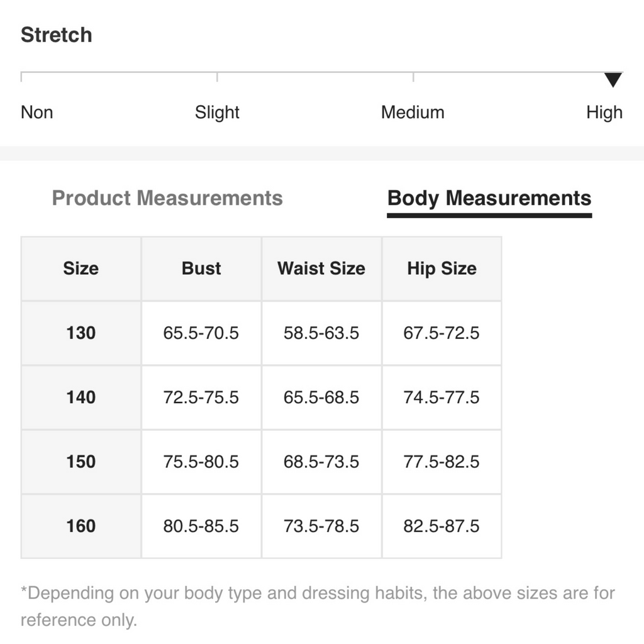Click the Medium stretch label
The height and width of the screenshot is (644, 644).
click(413, 113)
